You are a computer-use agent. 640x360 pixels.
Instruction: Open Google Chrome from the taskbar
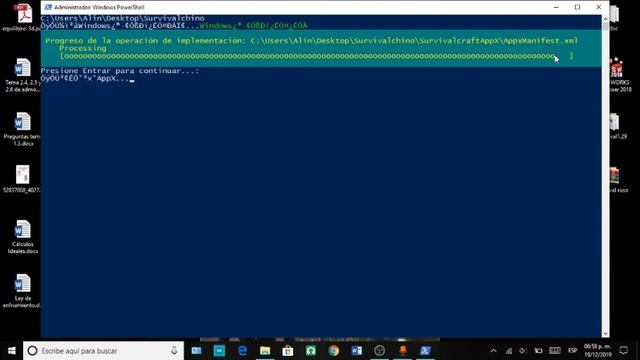pos(334,351)
